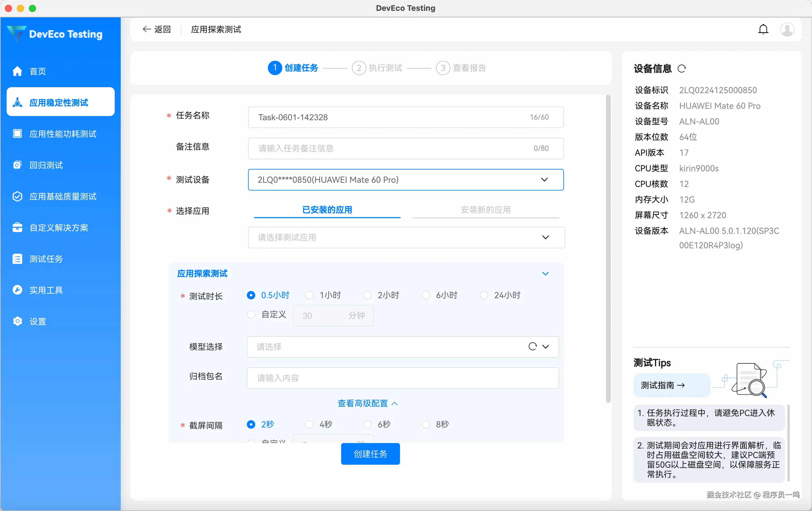
Task: Click the home icon for 首页
Action: point(17,71)
